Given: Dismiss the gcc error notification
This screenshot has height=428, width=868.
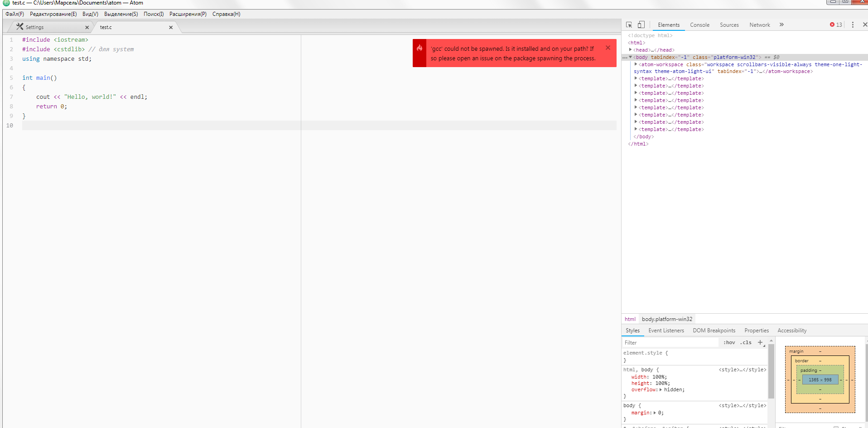Looking at the screenshot, I should (x=608, y=48).
